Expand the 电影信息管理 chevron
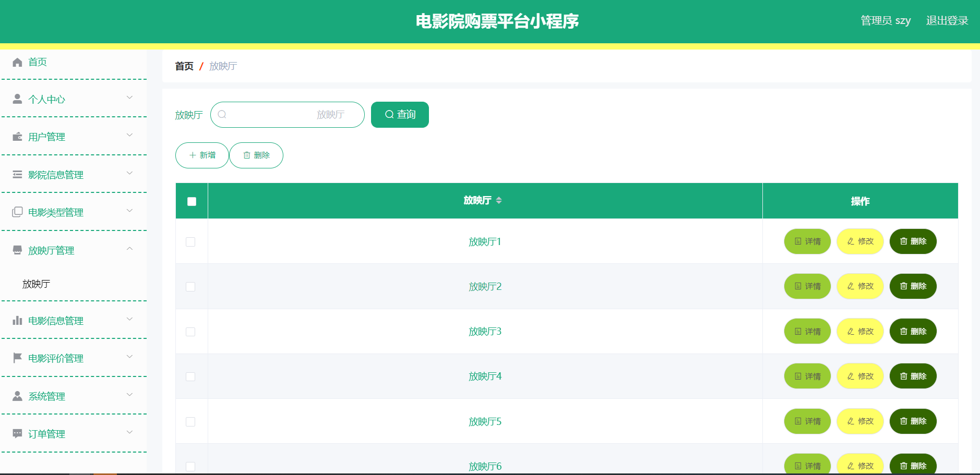The height and width of the screenshot is (475, 980). point(129,319)
